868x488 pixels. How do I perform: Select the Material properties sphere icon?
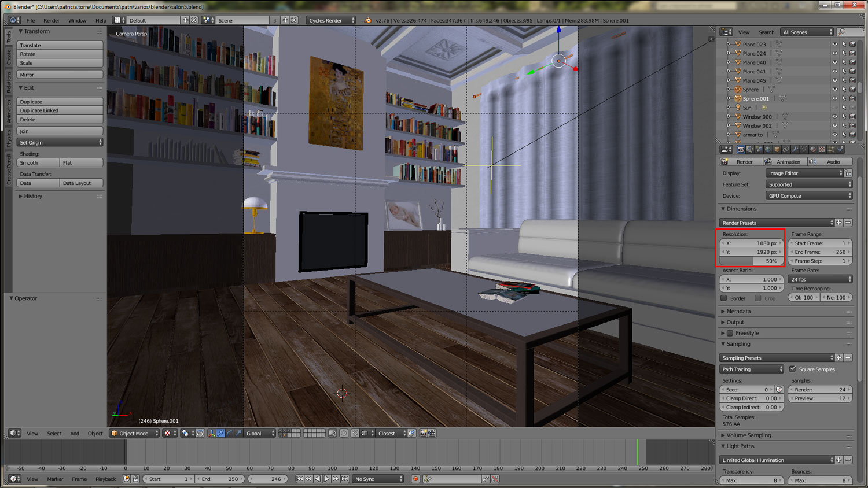click(812, 149)
